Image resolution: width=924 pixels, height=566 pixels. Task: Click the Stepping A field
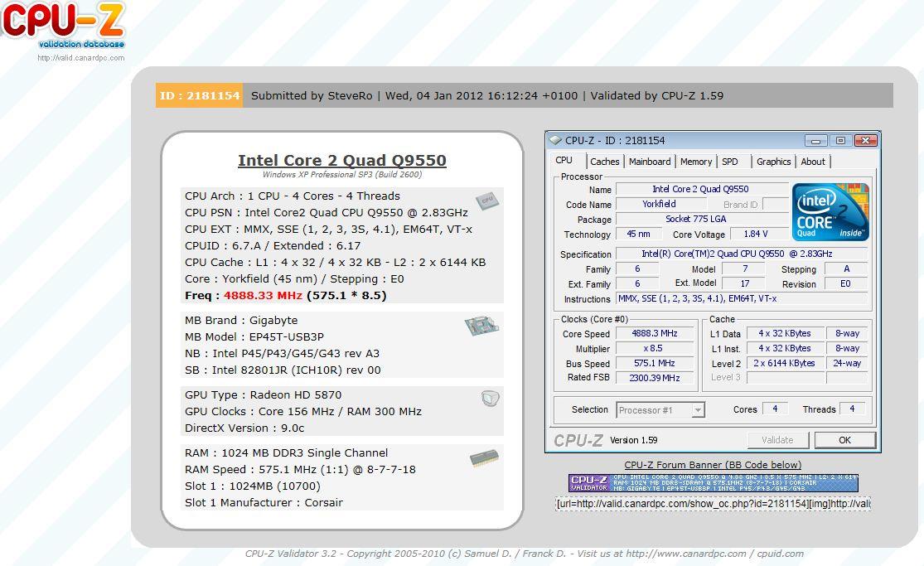pos(845,268)
